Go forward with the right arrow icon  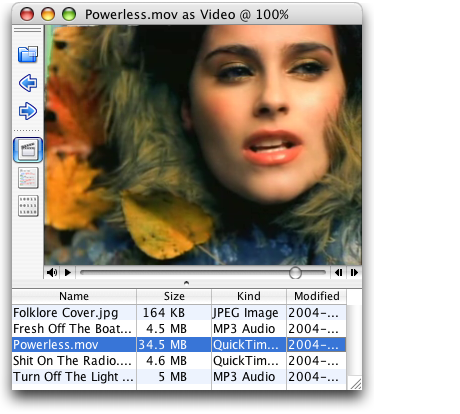(x=28, y=111)
